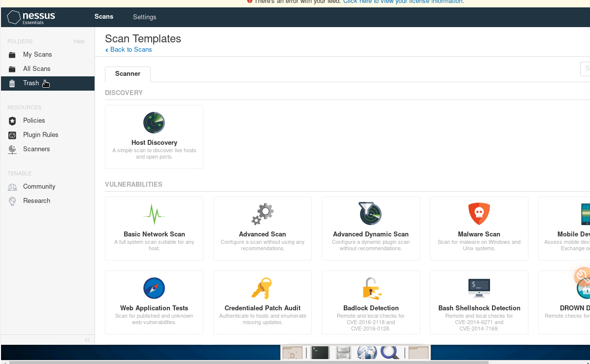
Task: Click the Nessus Essentials logo
Action: pos(32,17)
